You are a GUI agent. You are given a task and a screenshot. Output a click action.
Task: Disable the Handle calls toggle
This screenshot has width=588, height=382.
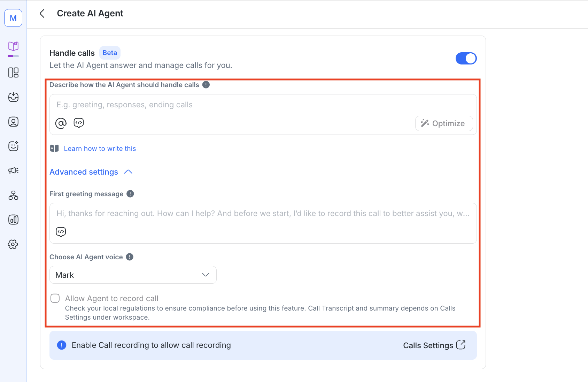pyautogui.click(x=466, y=58)
